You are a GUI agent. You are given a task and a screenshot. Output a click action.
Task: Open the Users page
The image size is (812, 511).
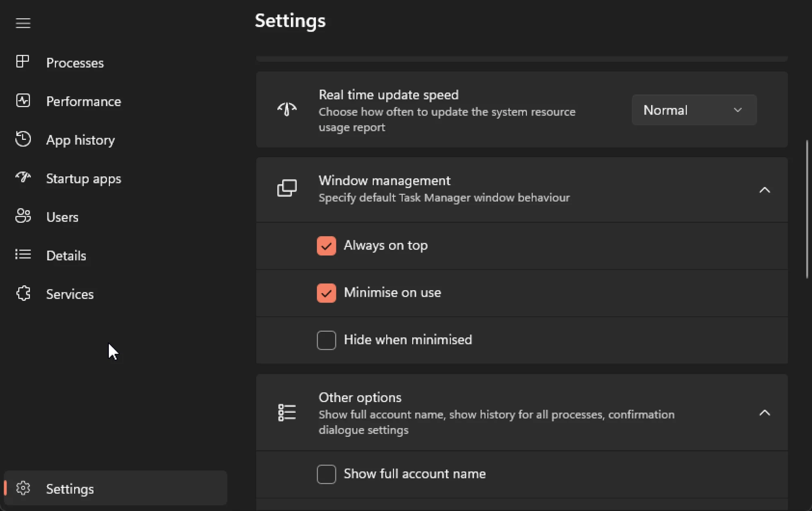tap(115, 217)
